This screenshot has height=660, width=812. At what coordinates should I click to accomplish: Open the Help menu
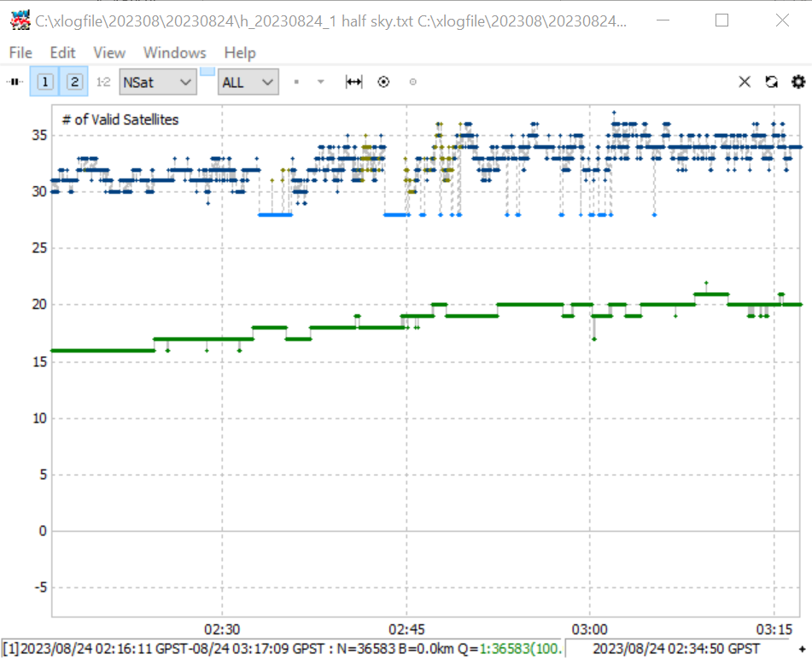(x=240, y=53)
